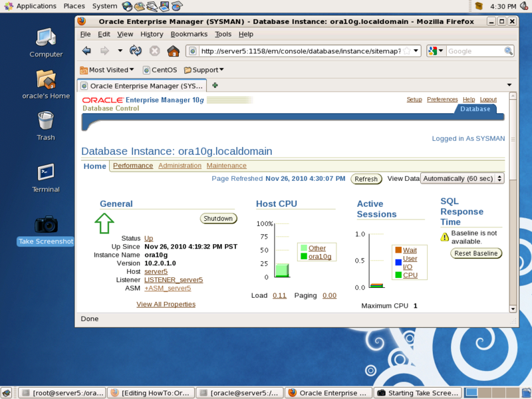
Task: Click the Load value 0.11 link
Action: tap(279, 295)
